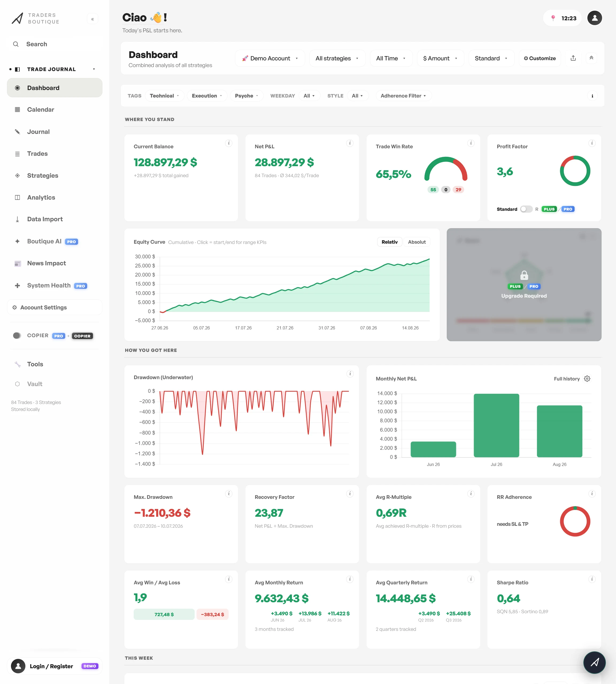Open settings gear for Monthly Net P&L
616x684 pixels.
tap(587, 379)
